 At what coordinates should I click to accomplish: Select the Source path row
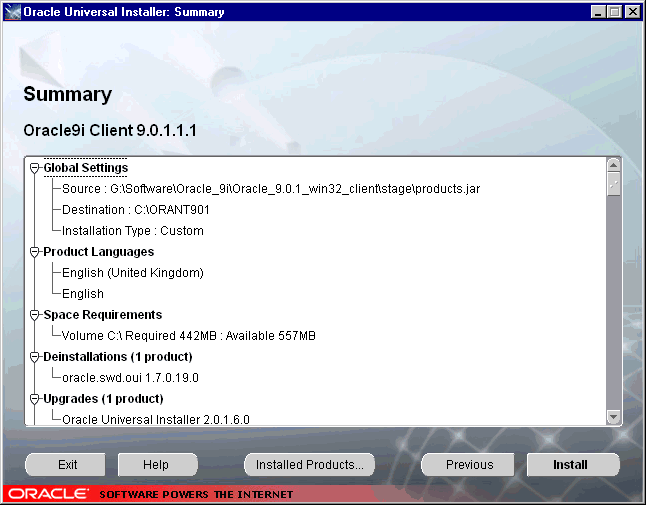pyautogui.click(x=271, y=189)
